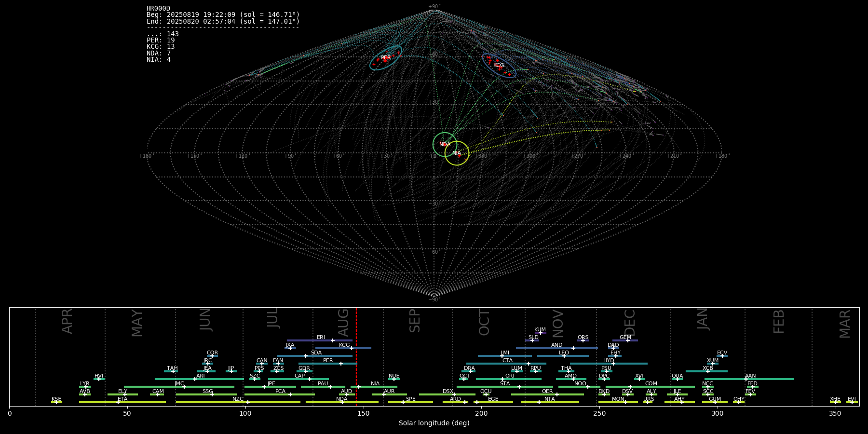
Task: Select the MAR month label in timeline
Action: click(845, 324)
